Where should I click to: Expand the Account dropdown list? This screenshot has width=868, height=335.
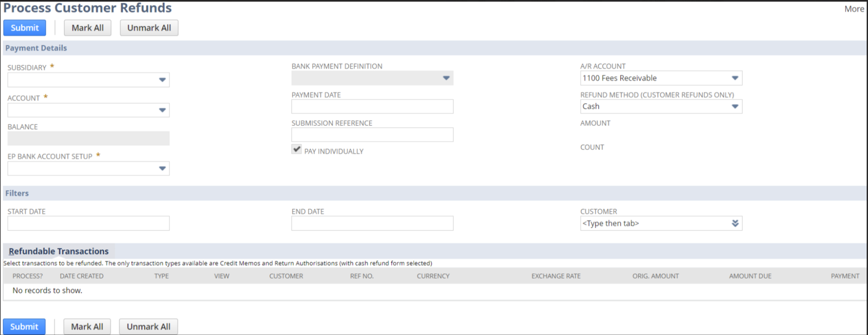pyautogui.click(x=162, y=110)
